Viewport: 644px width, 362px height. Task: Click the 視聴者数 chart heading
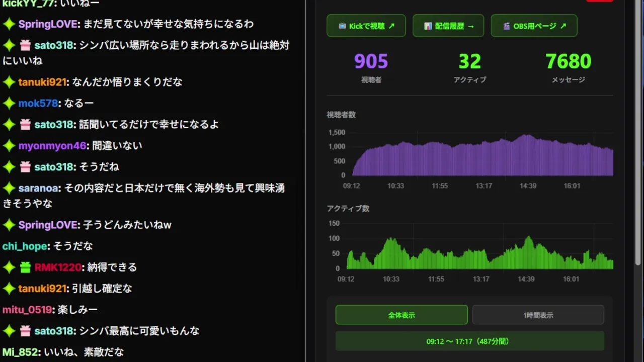tap(341, 115)
